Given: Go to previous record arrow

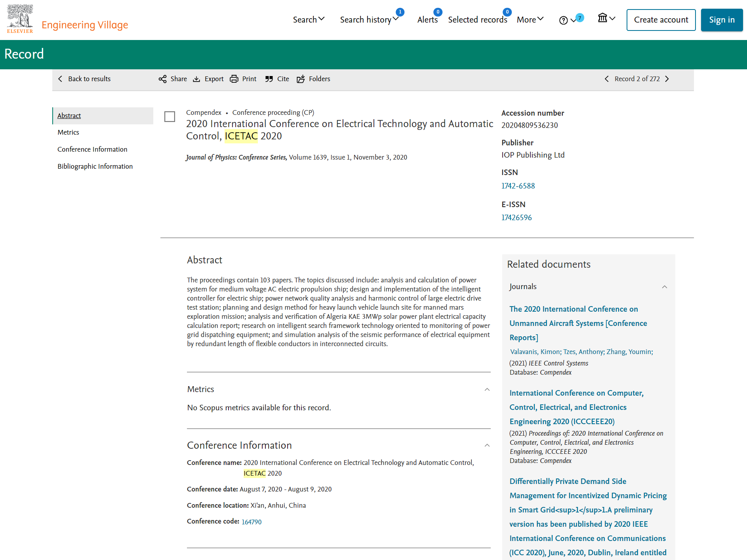Looking at the screenshot, I should (607, 79).
